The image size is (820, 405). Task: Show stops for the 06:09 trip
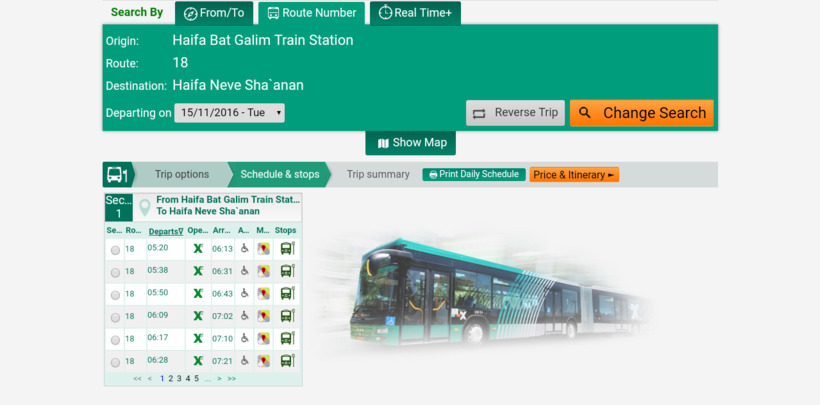click(x=288, y=316)
